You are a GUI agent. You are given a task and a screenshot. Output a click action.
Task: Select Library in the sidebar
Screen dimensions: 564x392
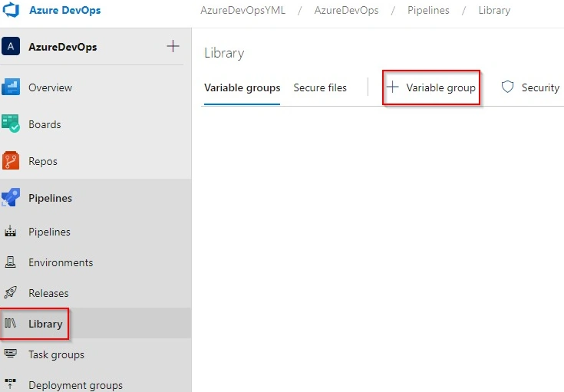point(45,324)
